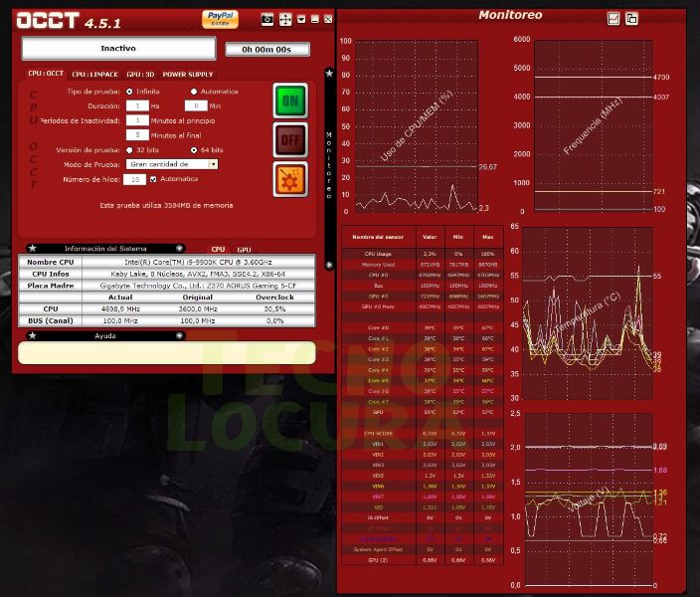Image resolution: width=700 pixels, height=597 pixels.
Task: Switch system info to the GPU tab
Action: point(244,250)
